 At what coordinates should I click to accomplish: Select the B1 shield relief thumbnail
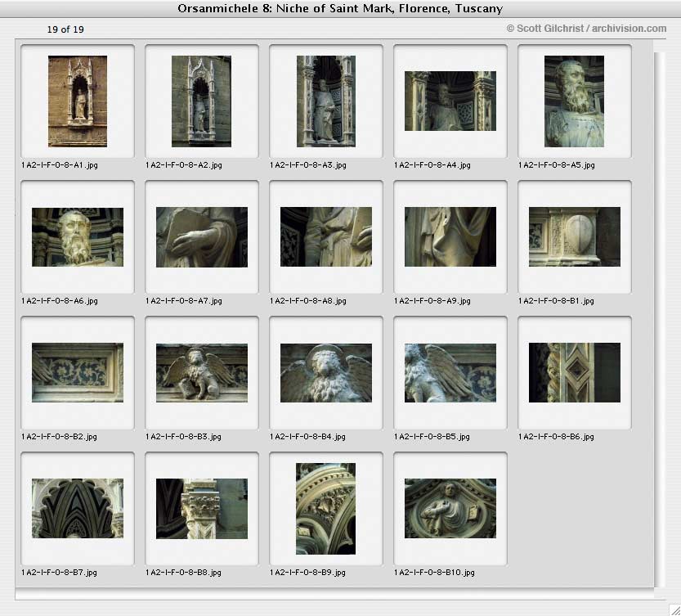pos(575,237)
